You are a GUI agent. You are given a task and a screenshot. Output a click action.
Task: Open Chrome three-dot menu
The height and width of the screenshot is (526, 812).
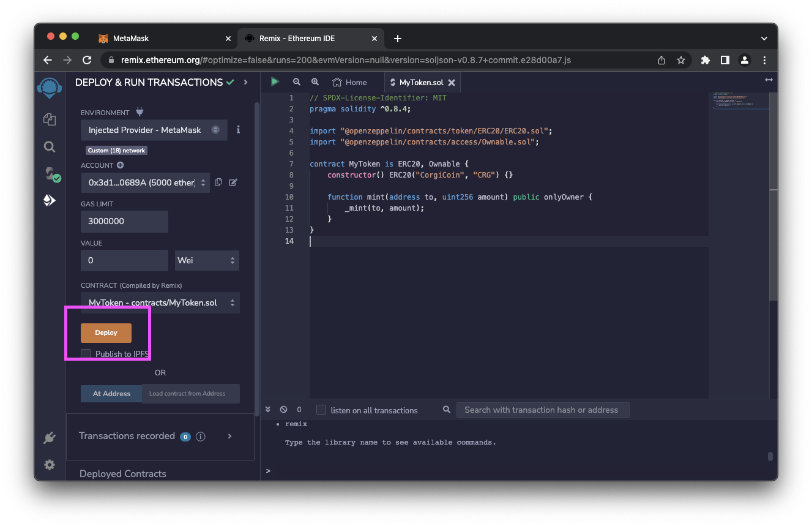tap(765, 60)
